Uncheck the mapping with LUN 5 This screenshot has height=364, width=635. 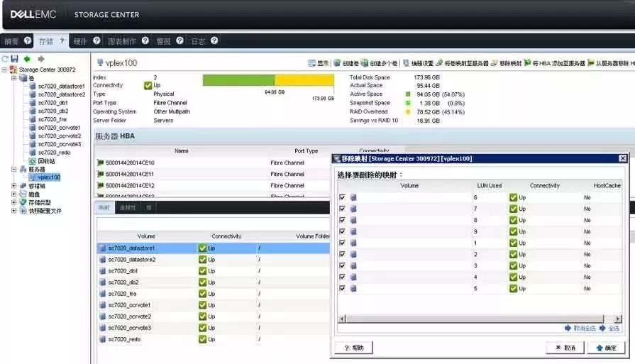pos(343,288)
